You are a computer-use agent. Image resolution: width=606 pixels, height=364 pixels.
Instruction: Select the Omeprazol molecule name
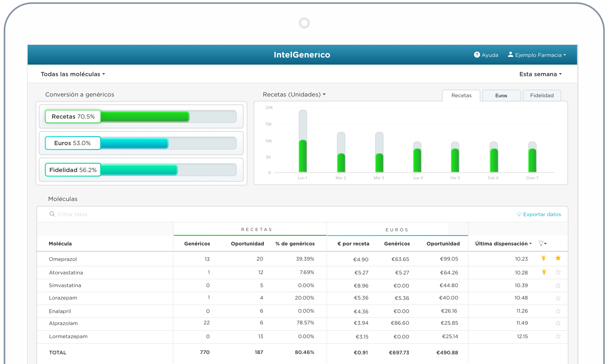coord(63,259)
